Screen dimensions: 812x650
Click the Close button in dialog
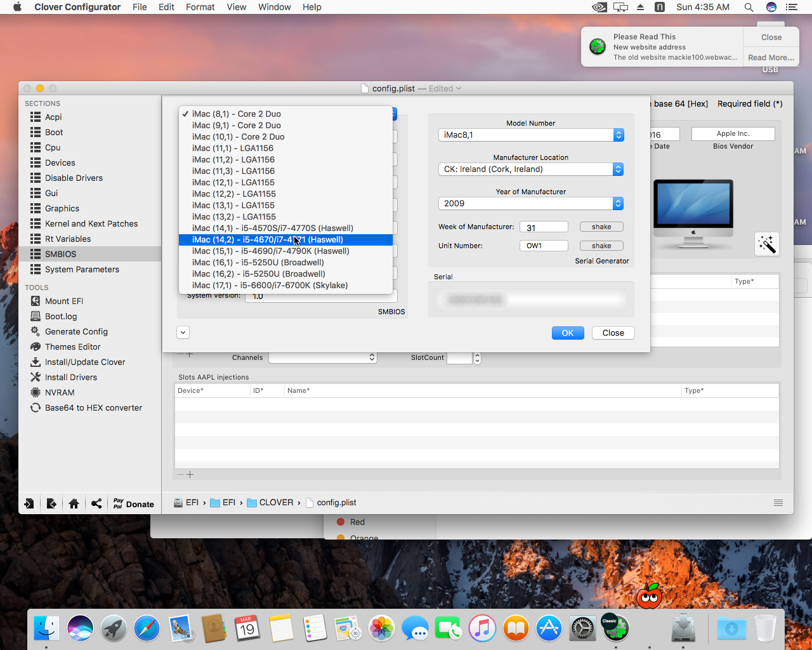click(613, 333)
